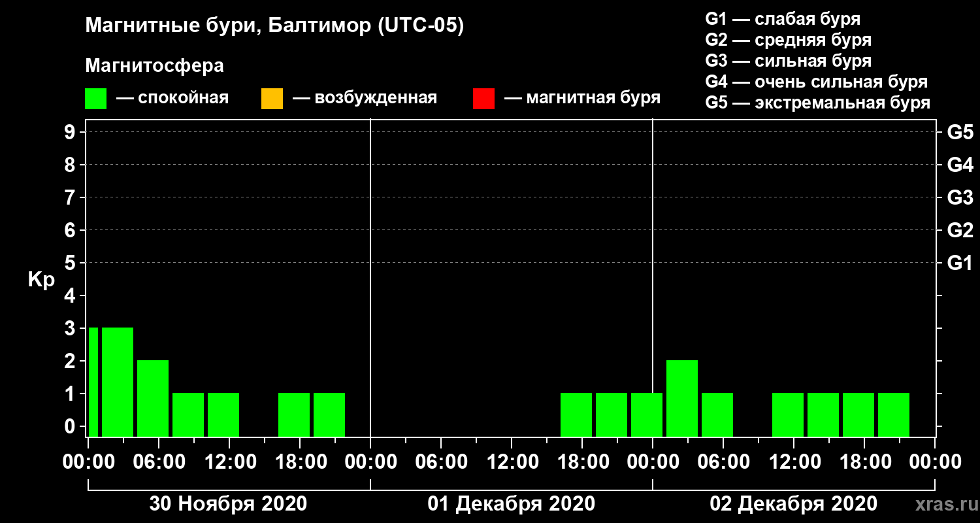Click the Kp axis value 5
The width and height of the screenshot is (980, 523).
[x=71, y=263]
